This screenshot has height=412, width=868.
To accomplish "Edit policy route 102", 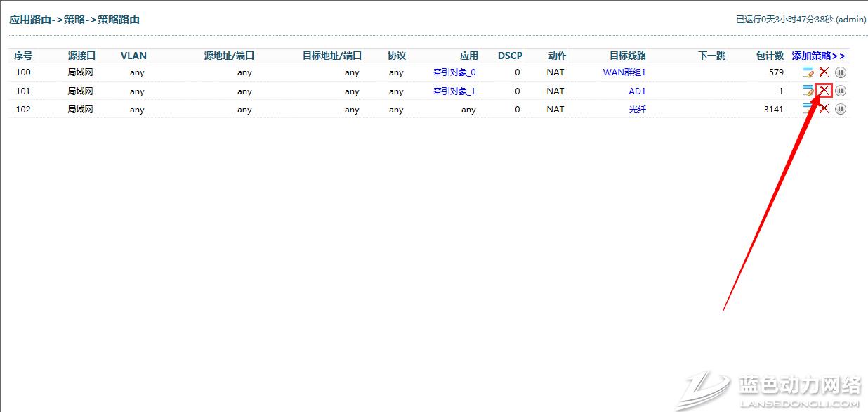I will click(x=808, y=109).
